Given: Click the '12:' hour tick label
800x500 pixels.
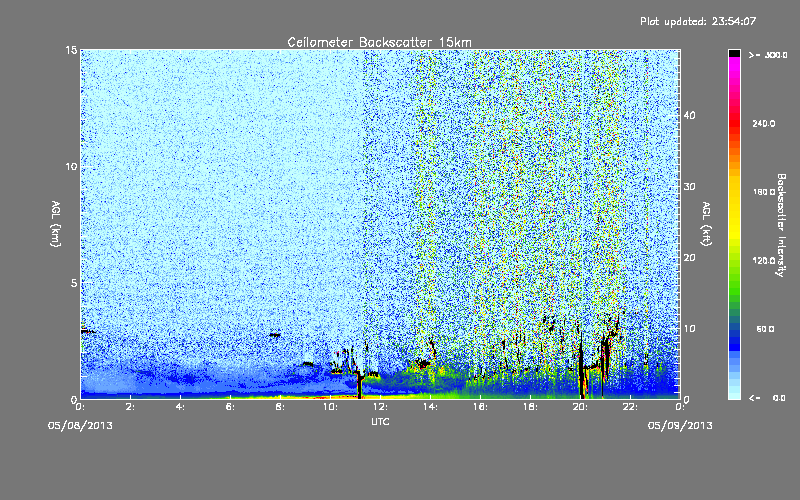Looking at the screenshot, I should coord(380,407).
